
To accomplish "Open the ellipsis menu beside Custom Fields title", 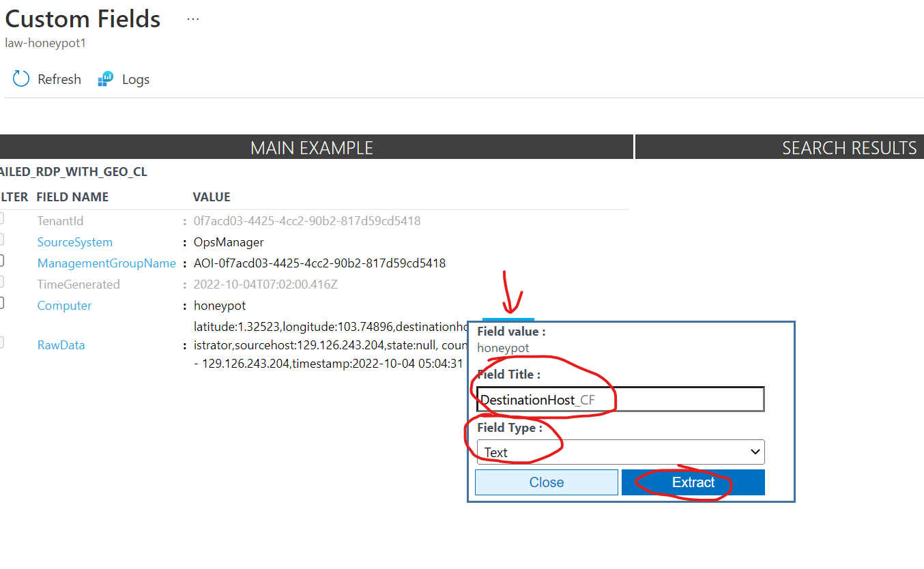I will tap(193, 18).
